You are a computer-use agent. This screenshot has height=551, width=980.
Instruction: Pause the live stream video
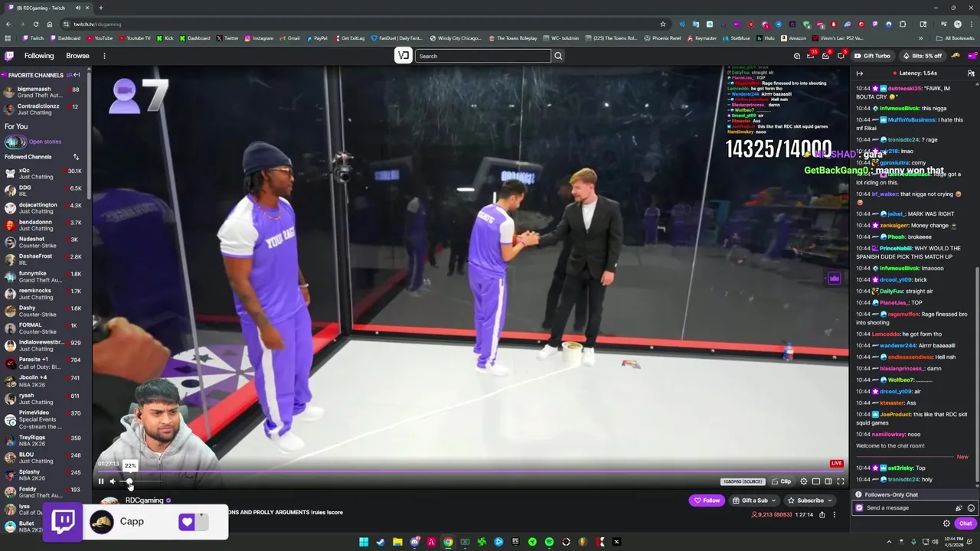[100, 481]
